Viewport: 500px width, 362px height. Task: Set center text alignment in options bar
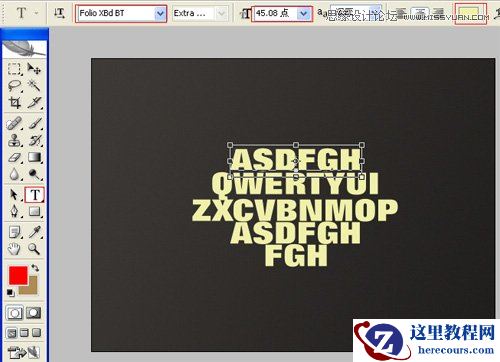(421, 13)
